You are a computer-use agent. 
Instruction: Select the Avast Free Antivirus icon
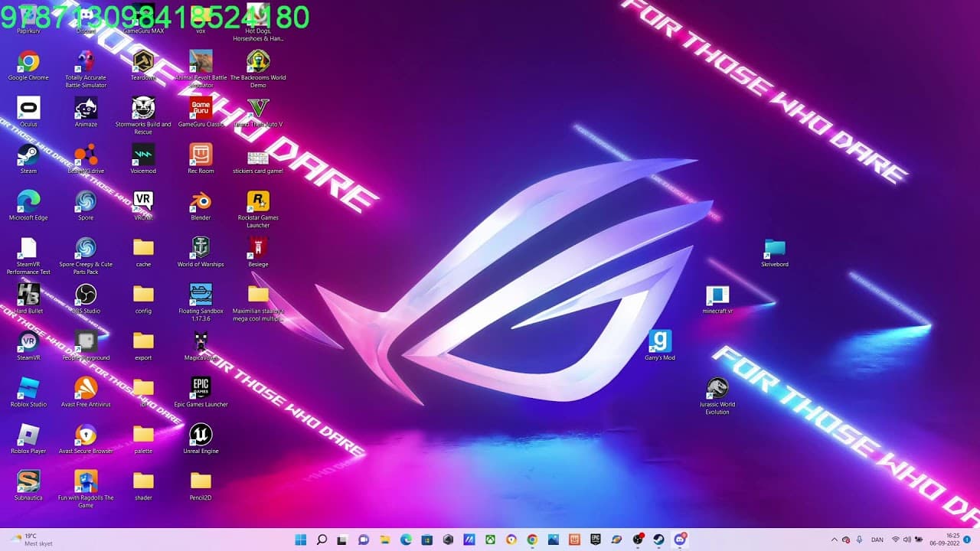[x=86, y=393]
